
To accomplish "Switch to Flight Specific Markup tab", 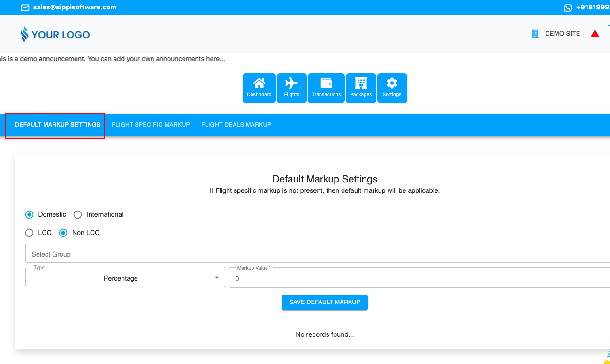I will pyautogui.click(x=151, y=125).
